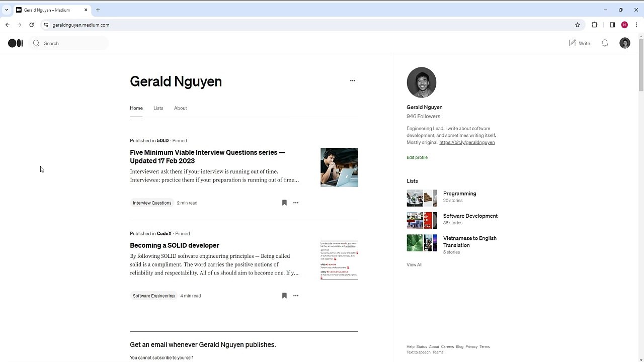Open the footer About link
This screenshot has height=362, width=644.
click(434, 347)
